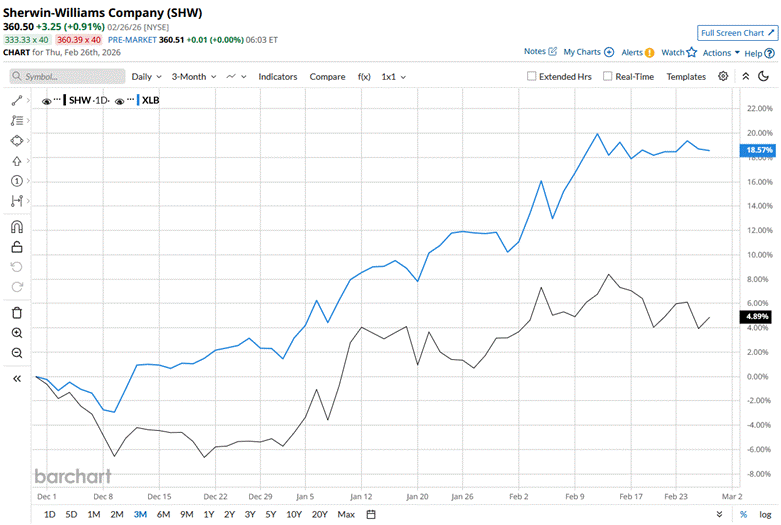Toggle SHW series visibility eye
The height and width of the screenshot is (525, 781).
tap(46, 101)
